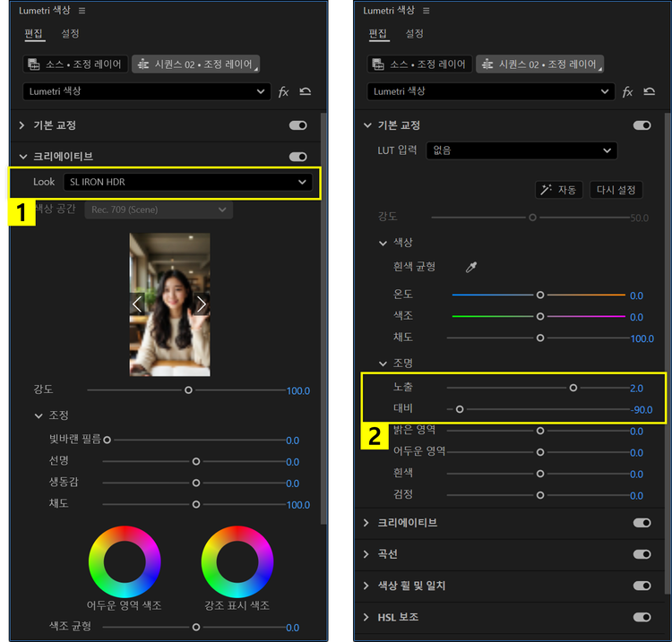Image resolution: width=672 pixels, height=642 pixels.
Task: Click the 선명 slider handle
Action: 196,462
